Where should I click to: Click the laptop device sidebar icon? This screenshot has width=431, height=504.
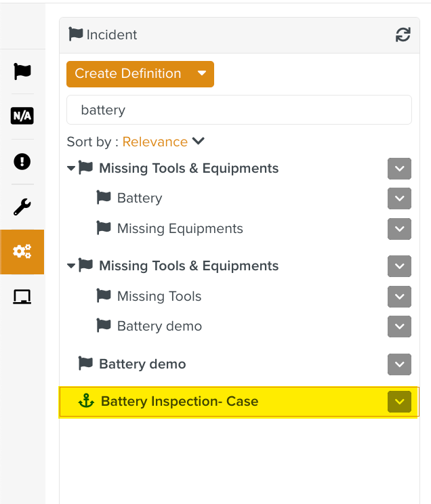(22, 297)
